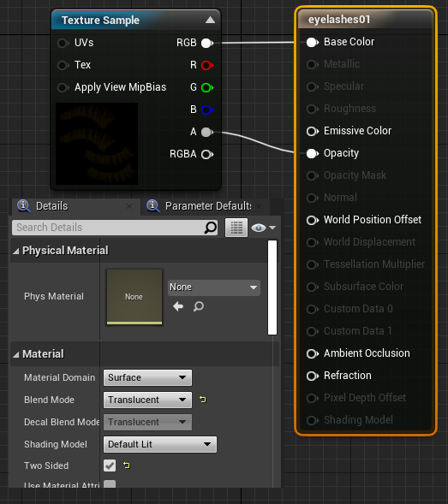Close the Details tab
This screenshot has height=504, width=448.
coord(129,206)
